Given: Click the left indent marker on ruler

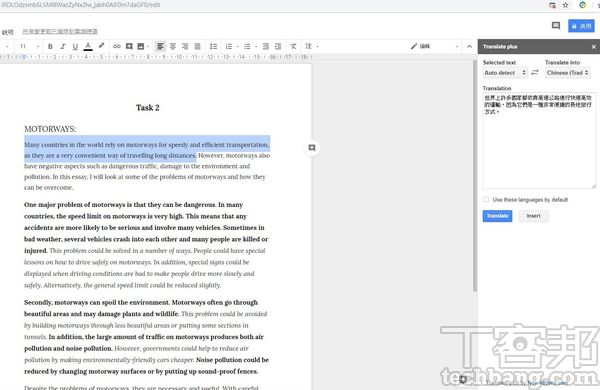Looking at the screenshot, I should pos(24,57).
